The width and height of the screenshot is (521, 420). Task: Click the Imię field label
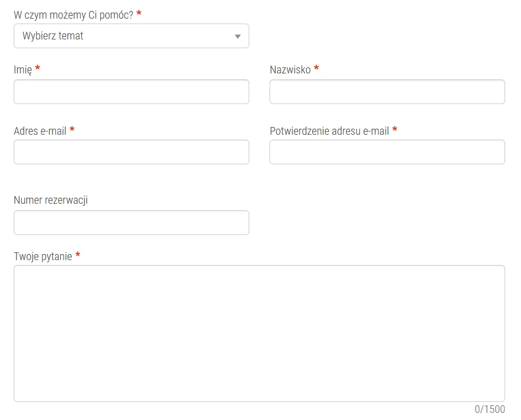tap(22, 70)
